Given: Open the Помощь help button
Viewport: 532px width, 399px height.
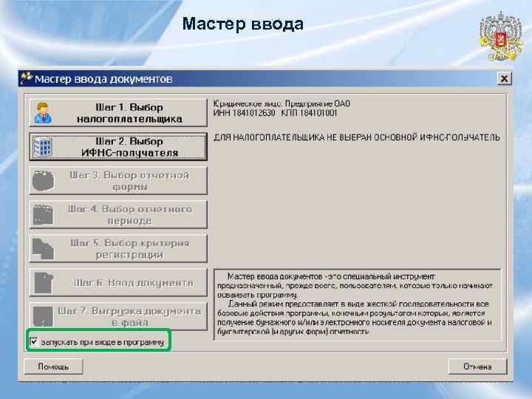Looking at the screenshot, I should pyautogui.click(x=53, y=366).
